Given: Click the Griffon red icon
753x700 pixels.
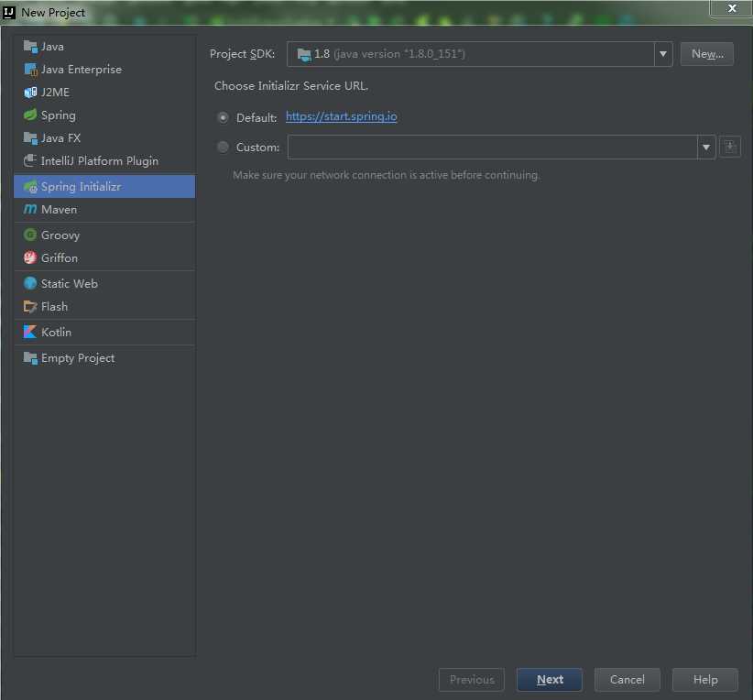Looking at the screenshot, I should tap(30, 258).
